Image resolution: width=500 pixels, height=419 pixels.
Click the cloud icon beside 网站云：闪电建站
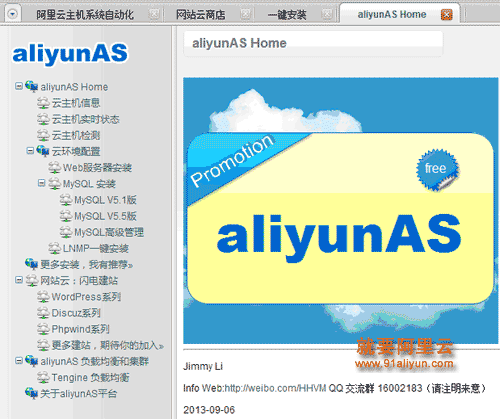point(32,280)
